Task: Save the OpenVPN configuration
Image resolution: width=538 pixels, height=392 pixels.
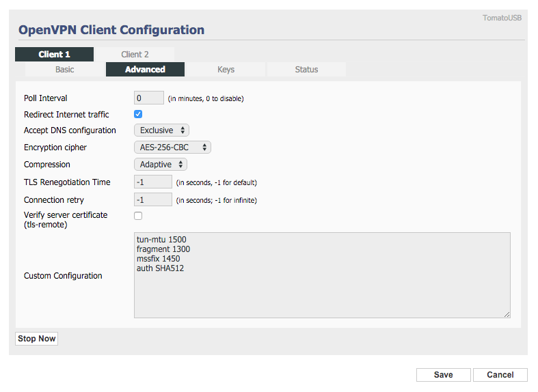Action: pos(443,375)
